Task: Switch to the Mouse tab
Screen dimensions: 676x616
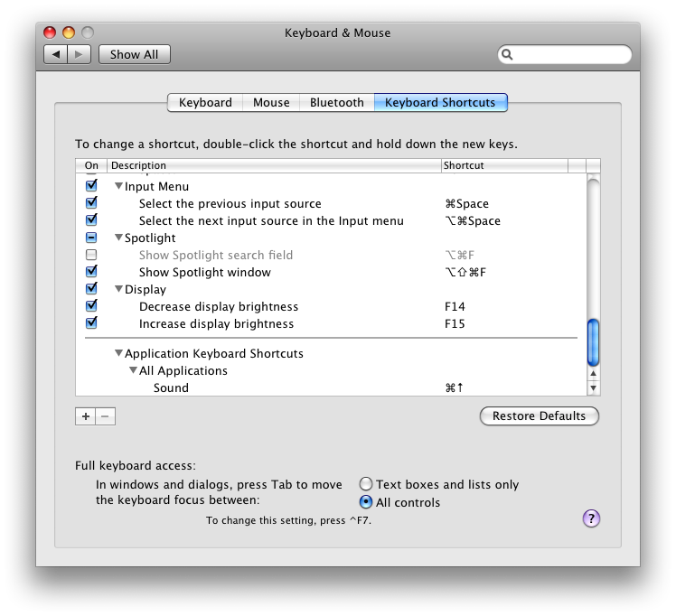Action: pyautogui.click(x=271, y=102)
